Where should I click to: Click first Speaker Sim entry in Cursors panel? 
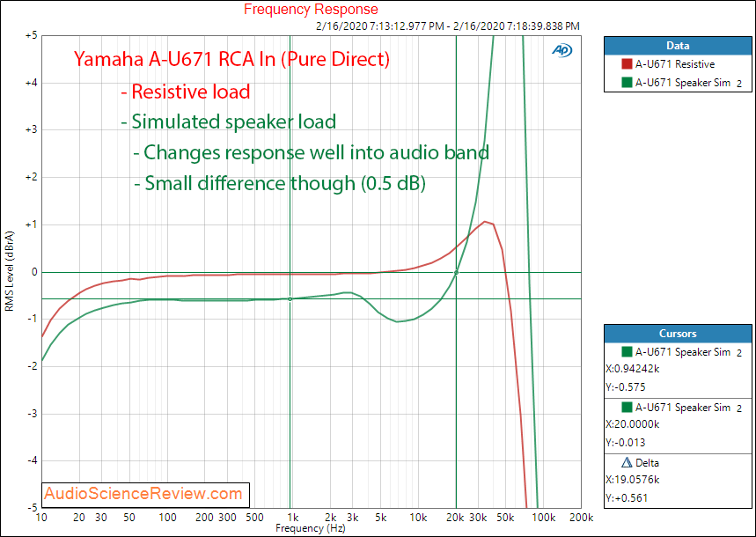[682, 352]
